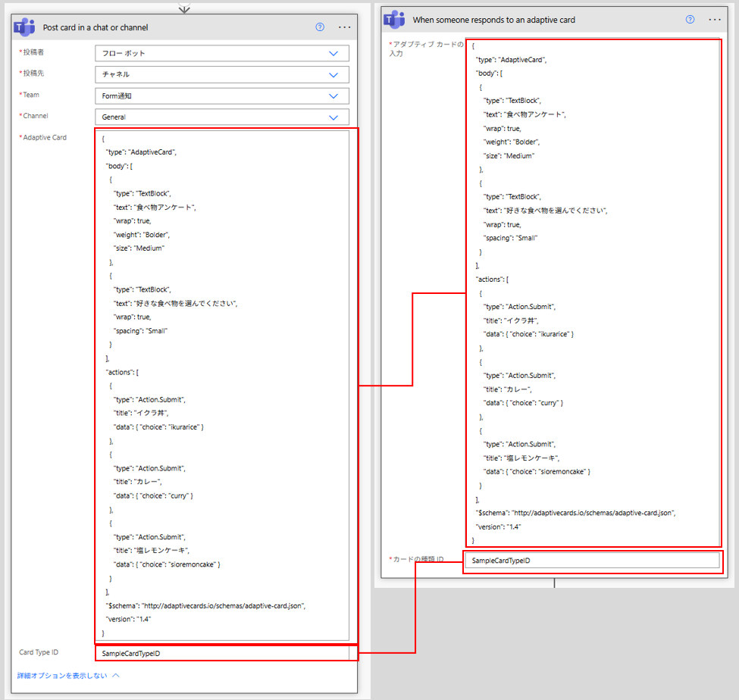Image resolution: width=739 pixels, height=700 pixels.
Task: Click the Team field label
Action: tap(30, 95)
